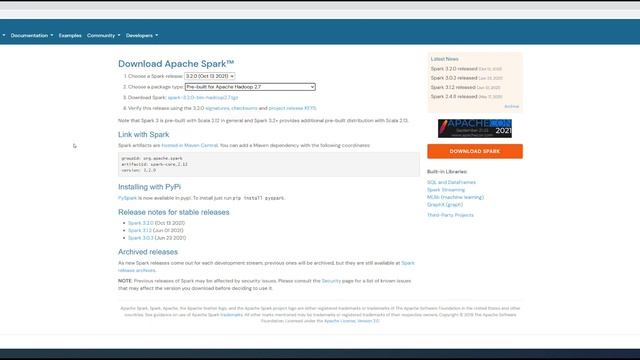Expand the Community menu
The width and height of the screenshot is (640, 360).
pos(103,36)
